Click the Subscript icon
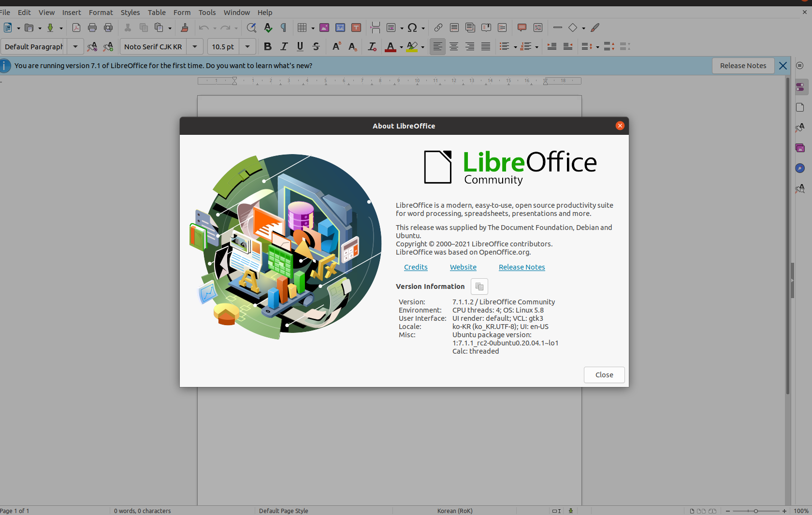Image resolution: width=812 pixels, height=515 pixels. tap(353, 46)
